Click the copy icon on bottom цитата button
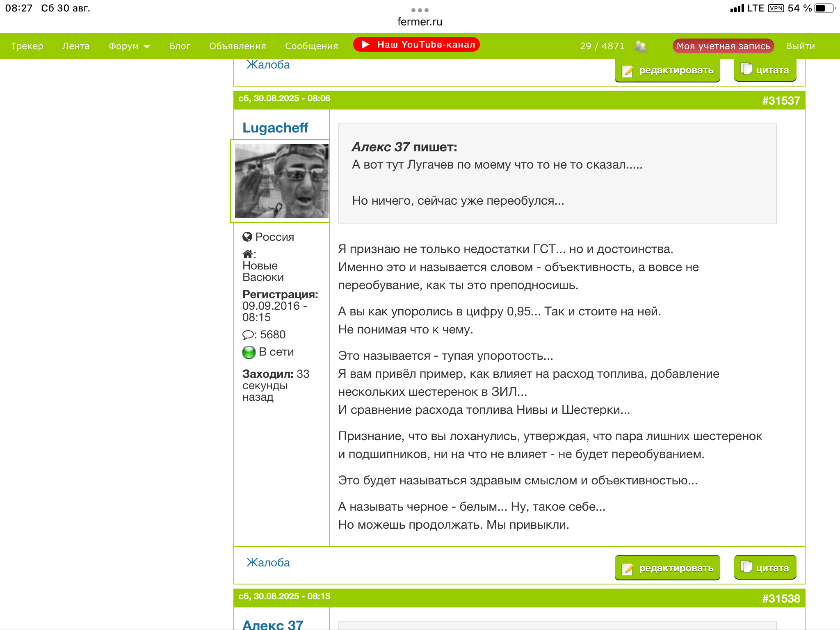 click(x=746, y=567)
